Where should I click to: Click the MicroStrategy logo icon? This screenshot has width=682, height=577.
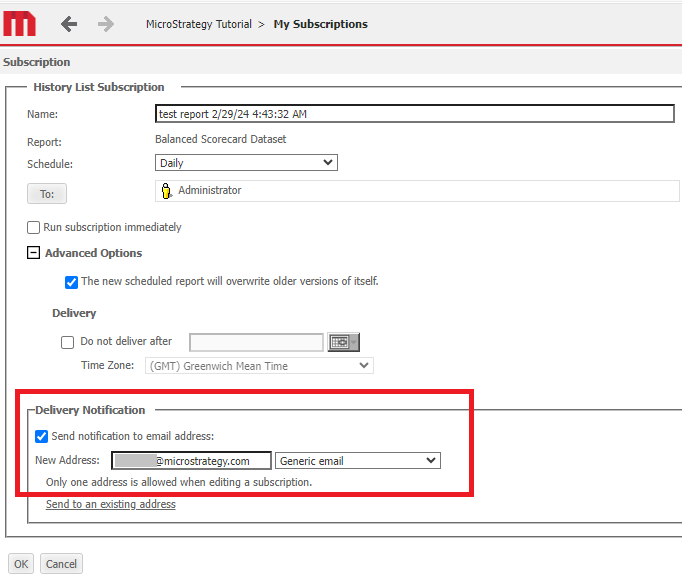[19, 24]
